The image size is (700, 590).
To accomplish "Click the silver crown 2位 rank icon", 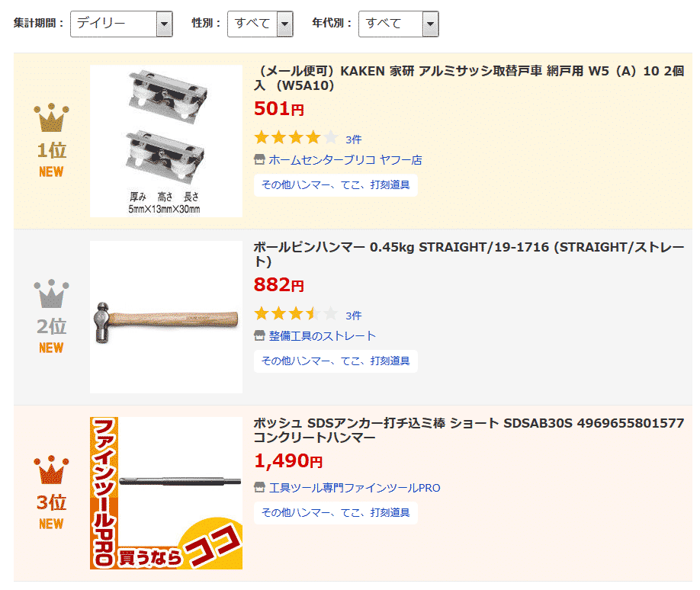I will 51,293.
